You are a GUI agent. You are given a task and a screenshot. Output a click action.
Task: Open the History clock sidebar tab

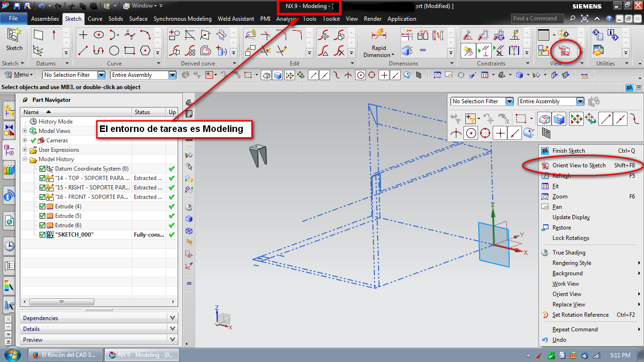[9, 245]
